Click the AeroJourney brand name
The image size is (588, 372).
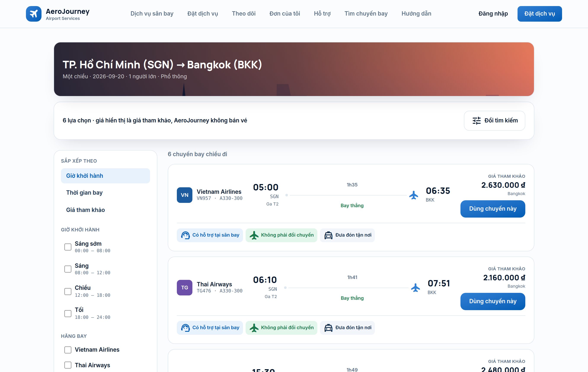pyautogui.click(x=68, y=11)
